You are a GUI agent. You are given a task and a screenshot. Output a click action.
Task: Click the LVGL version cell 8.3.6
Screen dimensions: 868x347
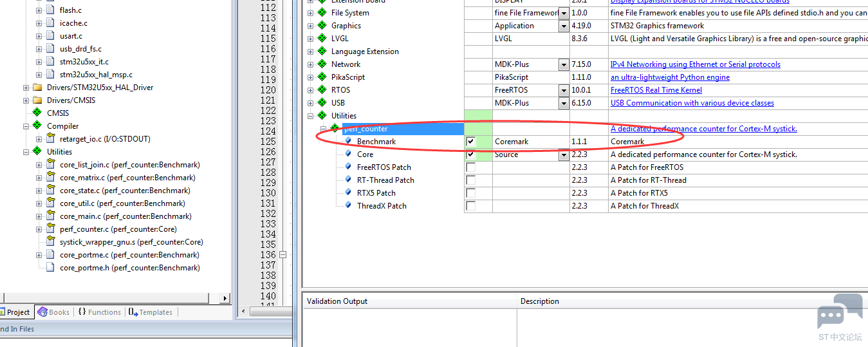click(589, 39)
